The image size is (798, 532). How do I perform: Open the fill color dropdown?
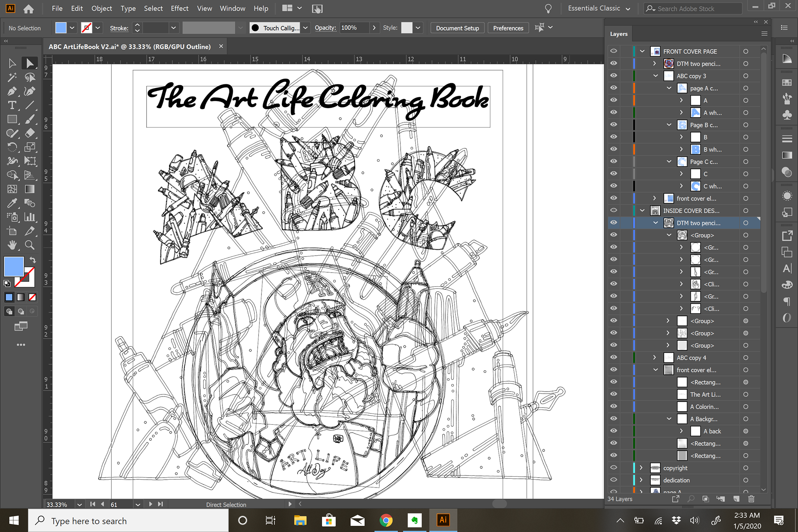tap(72, 28)
